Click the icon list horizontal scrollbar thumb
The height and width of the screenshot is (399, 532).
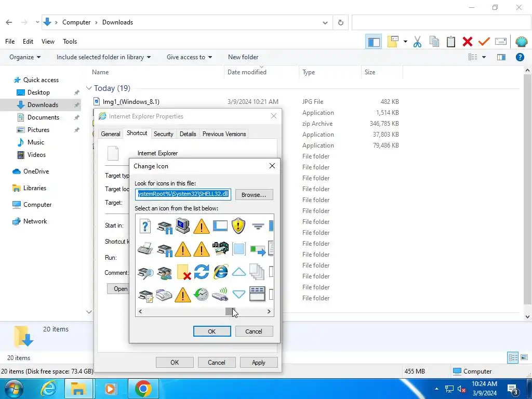pos(230,312)
